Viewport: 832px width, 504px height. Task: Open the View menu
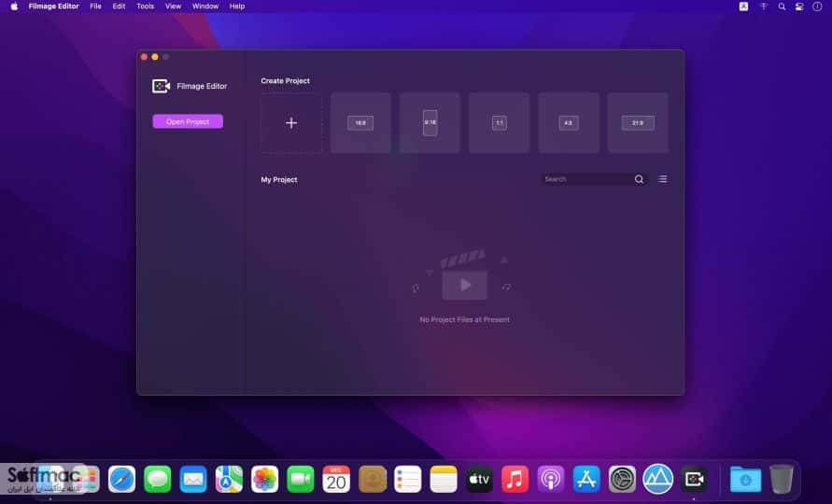tap(173, 7)
